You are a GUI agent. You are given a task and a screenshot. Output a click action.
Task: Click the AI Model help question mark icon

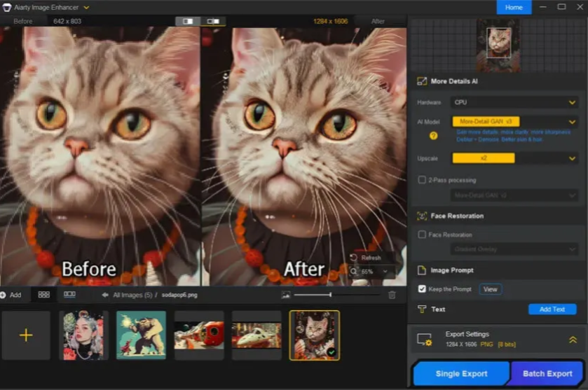pyautogui.click(x=433, y=135)
